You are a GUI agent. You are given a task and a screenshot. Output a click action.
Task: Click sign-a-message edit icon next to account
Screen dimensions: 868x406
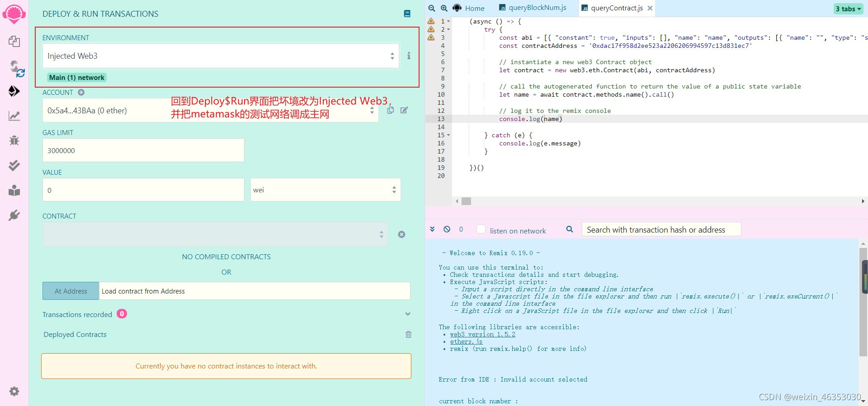click(404, 110)
